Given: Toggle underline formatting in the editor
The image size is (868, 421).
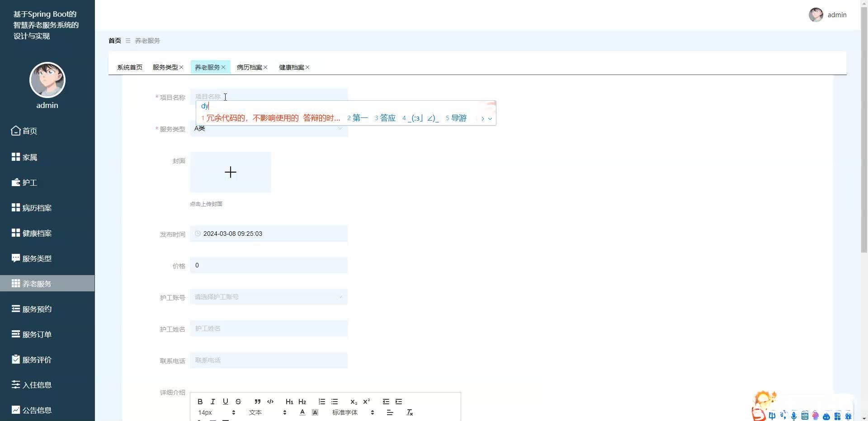Looking at the screenshot, I should [225, 402].
